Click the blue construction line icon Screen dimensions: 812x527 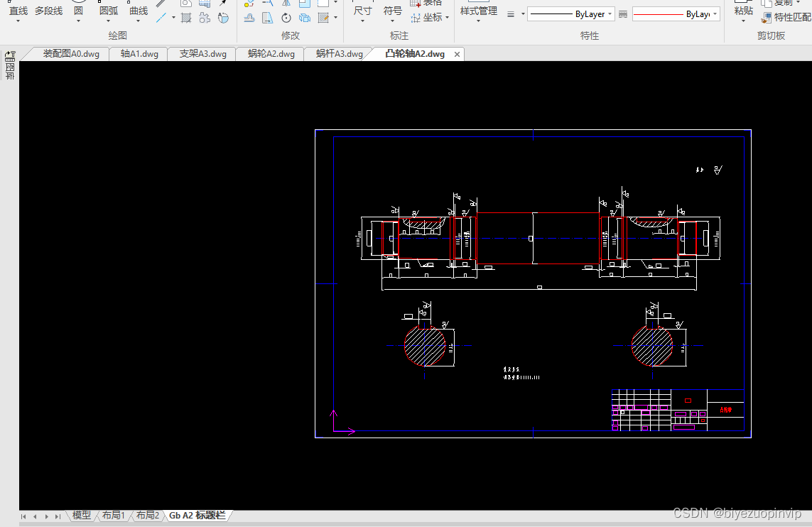[x=161, y=18]
